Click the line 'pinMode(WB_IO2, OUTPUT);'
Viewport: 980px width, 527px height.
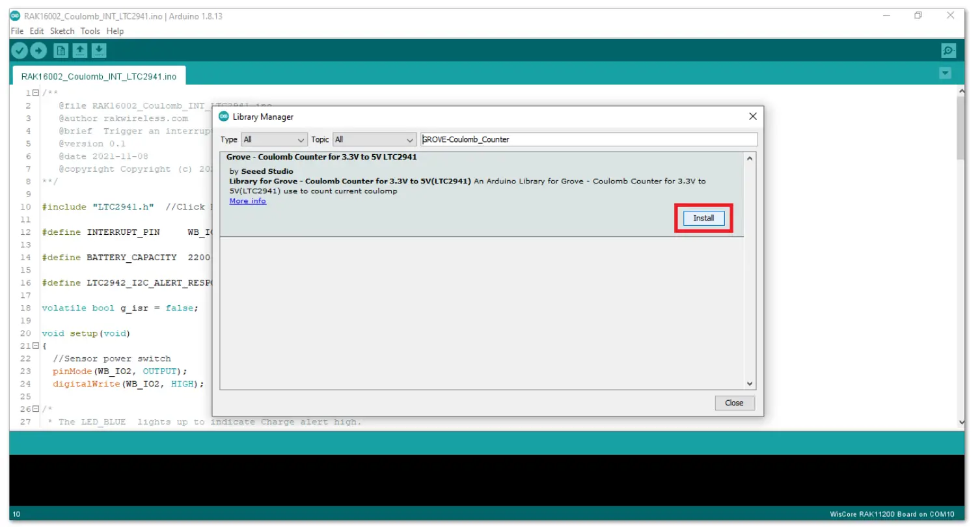point(120,372)
